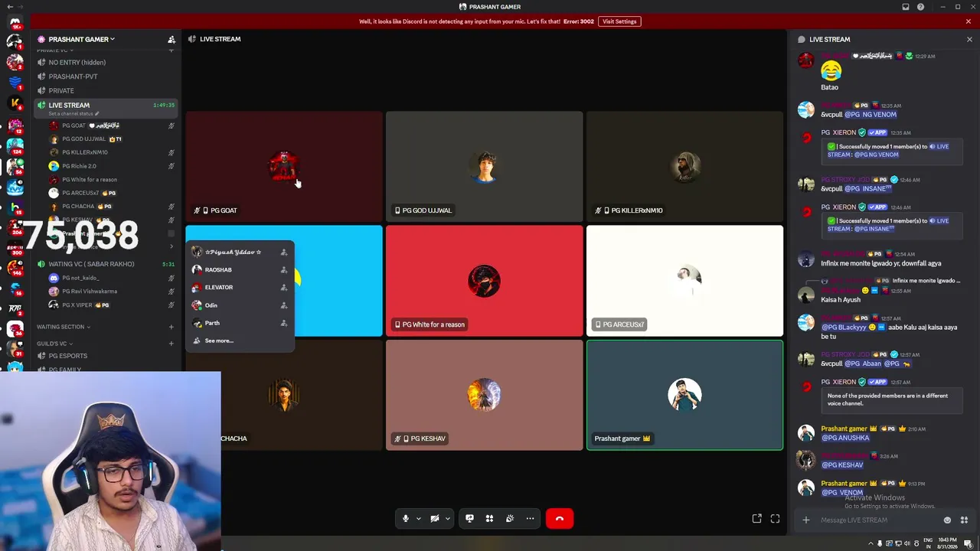This screenshot has width=980, height=551.
Task: Invite RAOSHAB from the popup list
Action: (284, 270)
